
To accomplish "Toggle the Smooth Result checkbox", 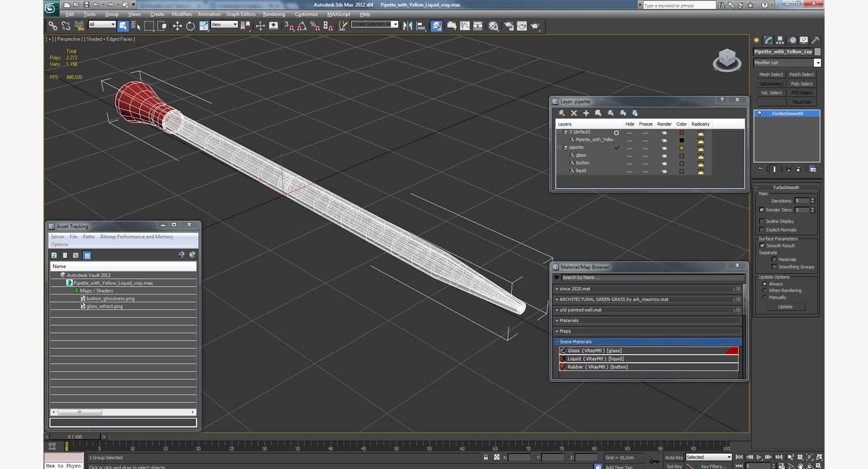I will (x=762, y=246).
